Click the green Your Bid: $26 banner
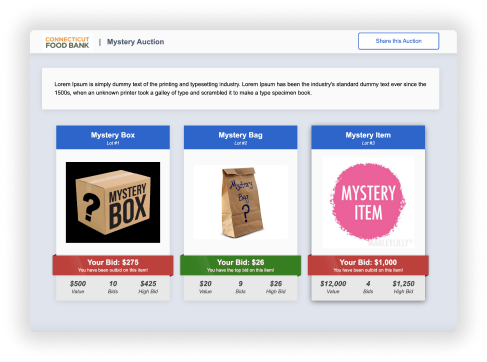Image resolution: width=487 pixels, height=362 pixels. click(240, 265)
